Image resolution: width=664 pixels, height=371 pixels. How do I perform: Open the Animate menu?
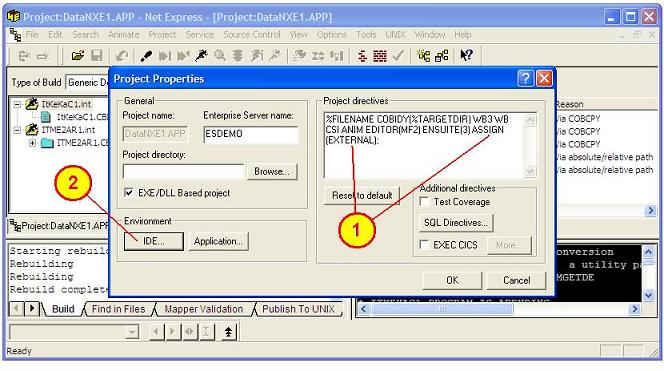(x=124, y=35)
